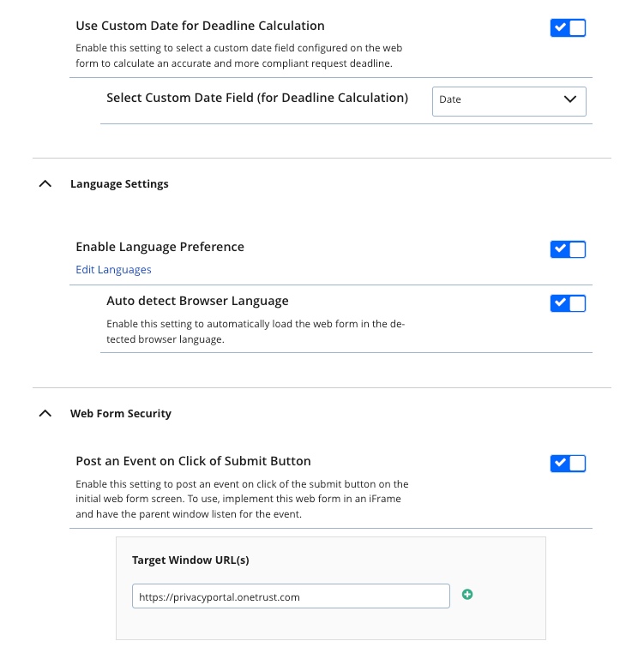Toggle Auto detect Browser Language off

[x=568, y=303]
